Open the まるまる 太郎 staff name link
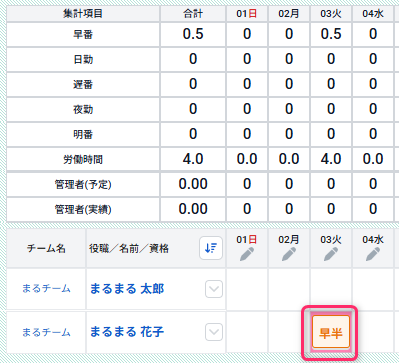The image size is (399, 363). (x=127, y=289)
